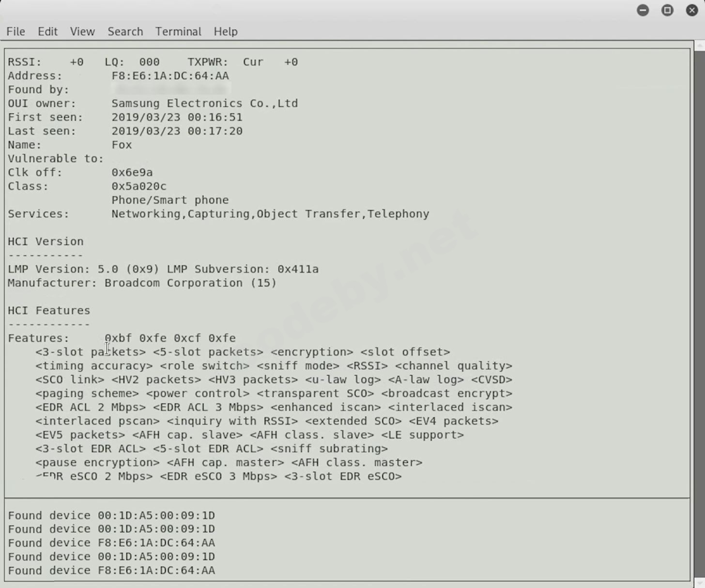
Task: Close the terminal window
Action: (691, 10)
